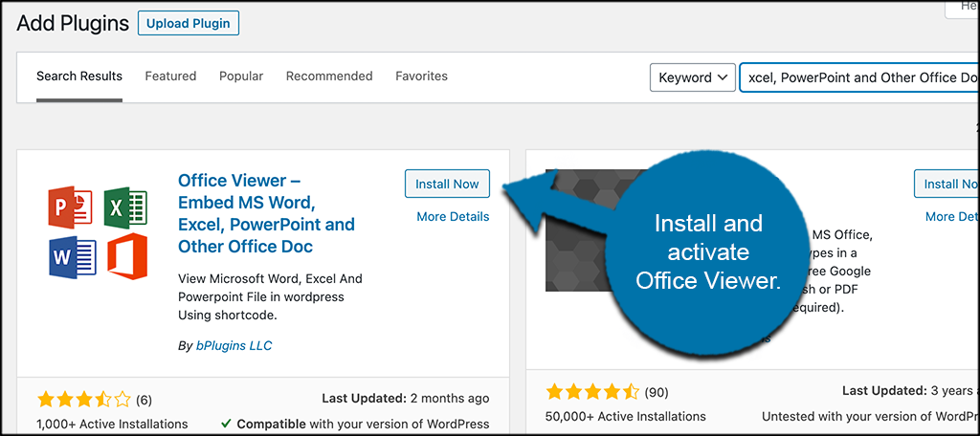The image size is (980, 436).
Task: Click the Upload Plugin button
Action: click(x=189, y=24)
